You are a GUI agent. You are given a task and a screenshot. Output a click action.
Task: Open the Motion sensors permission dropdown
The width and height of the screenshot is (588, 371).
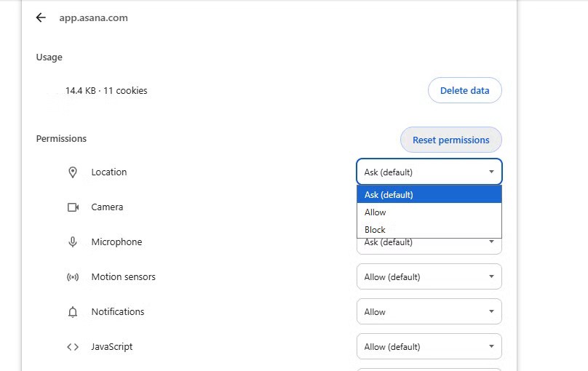(x=429, y=277)
